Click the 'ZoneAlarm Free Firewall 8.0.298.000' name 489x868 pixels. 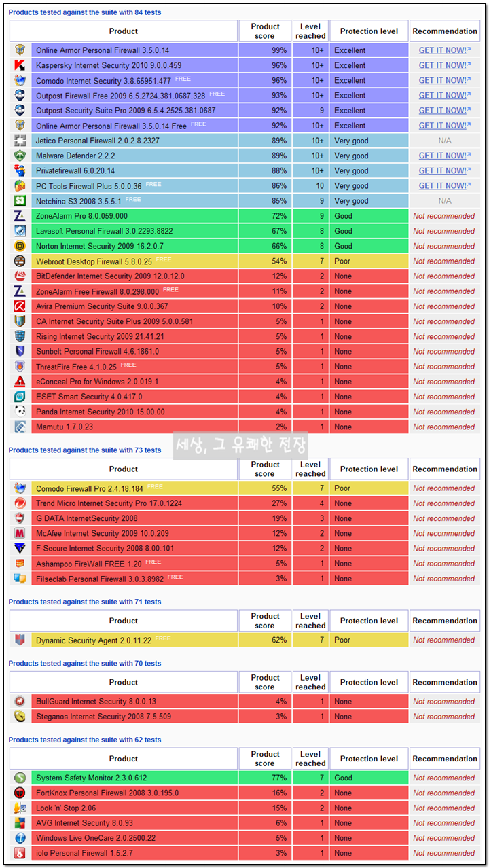click(98, 291)
